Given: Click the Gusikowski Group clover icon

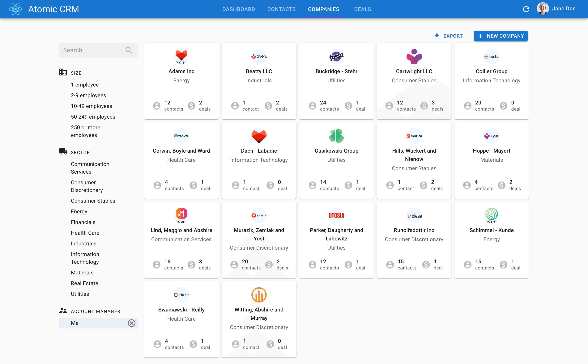Looking at the screenshot, I should pyautogui.click(x=336, y=136).
